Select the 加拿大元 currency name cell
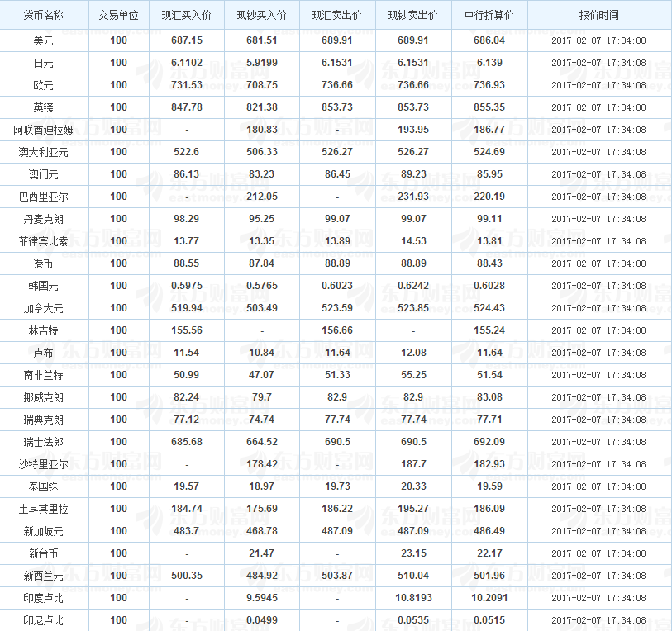Image resolution: width=672 pixels, height=631 pixels. [44, 308]
